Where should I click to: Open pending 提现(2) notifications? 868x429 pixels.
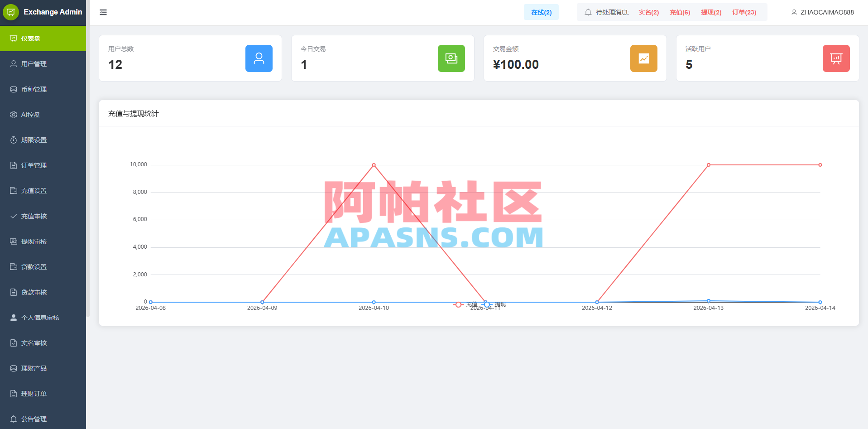point(711,12)
